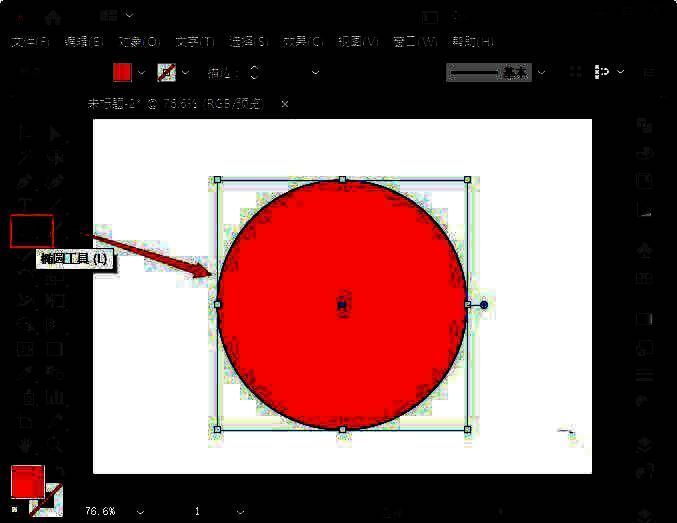Click the circle's center point marker
This screenshot has height=523, width=677.
click(342, 305)
